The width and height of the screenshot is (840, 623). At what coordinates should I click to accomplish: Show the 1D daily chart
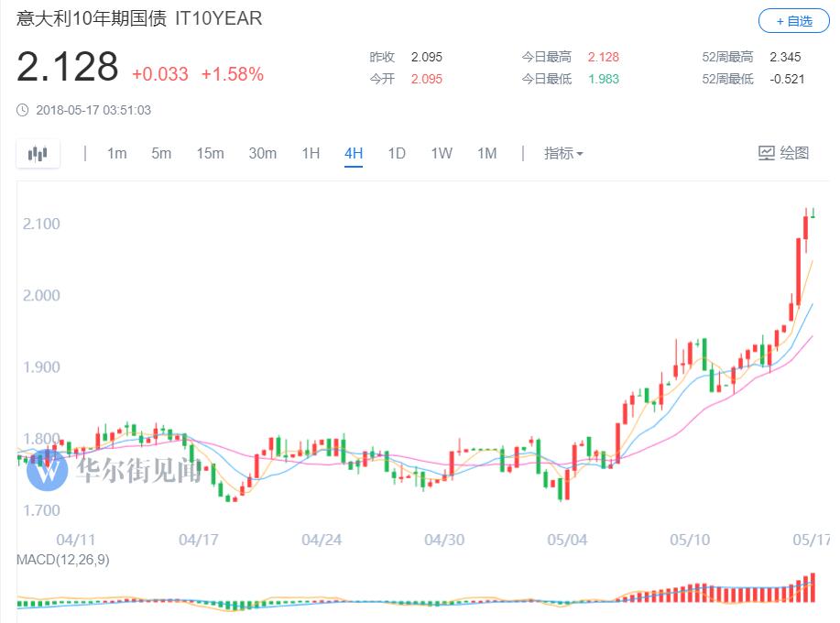396,154
